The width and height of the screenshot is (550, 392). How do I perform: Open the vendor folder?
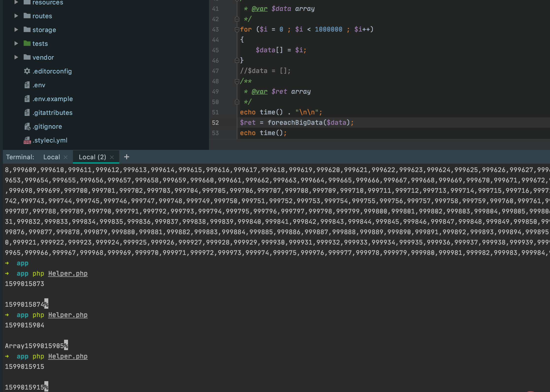43,57
